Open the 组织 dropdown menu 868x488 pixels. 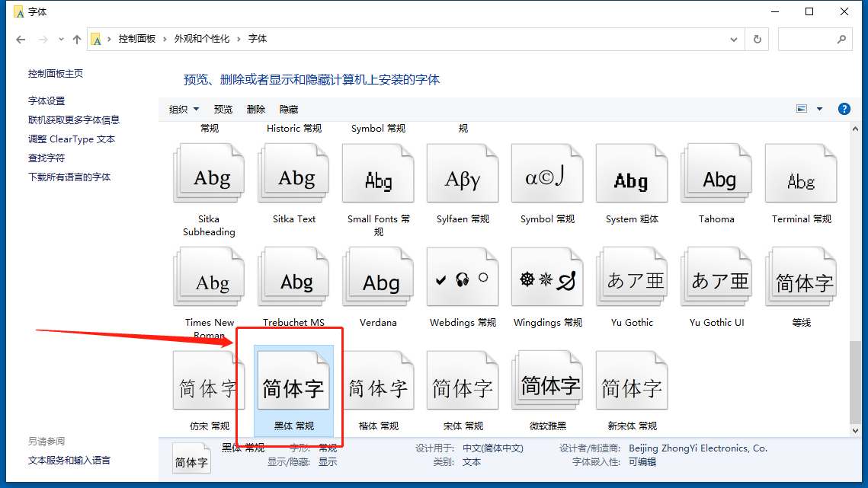click(x=183, y=109)
